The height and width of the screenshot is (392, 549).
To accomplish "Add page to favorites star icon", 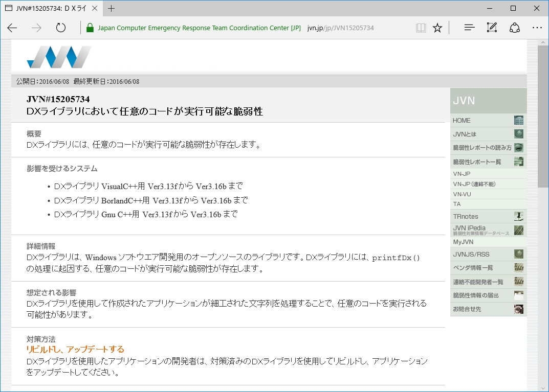I will pos(437,28).
